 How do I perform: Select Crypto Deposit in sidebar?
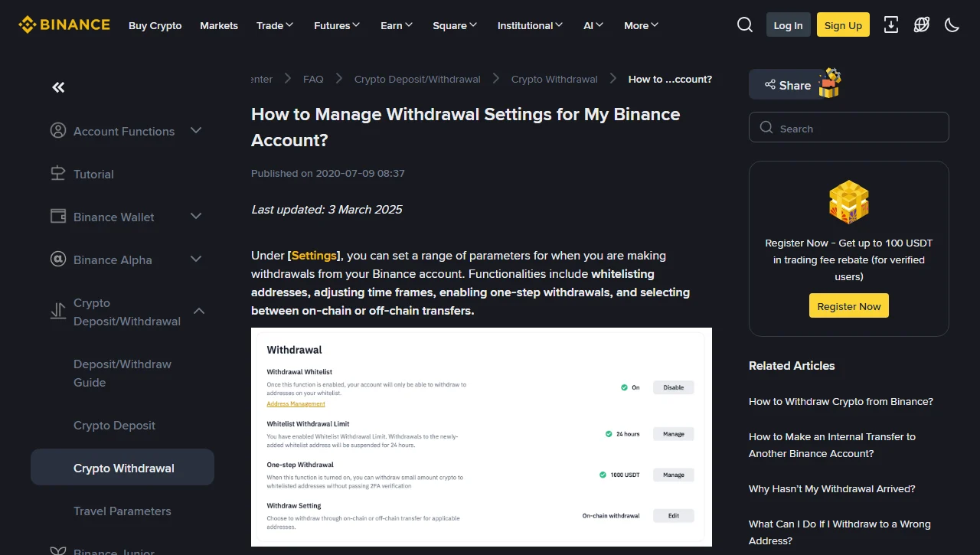[114, 425]
